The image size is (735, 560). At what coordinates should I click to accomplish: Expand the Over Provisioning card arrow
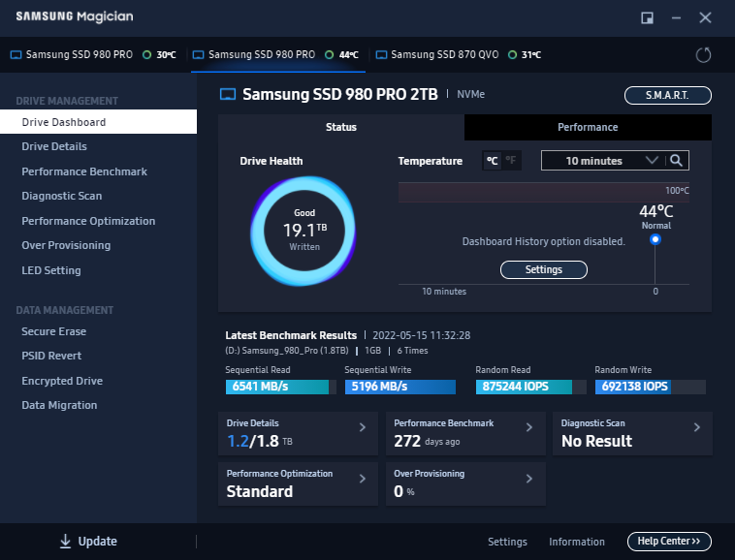[529, 479]
